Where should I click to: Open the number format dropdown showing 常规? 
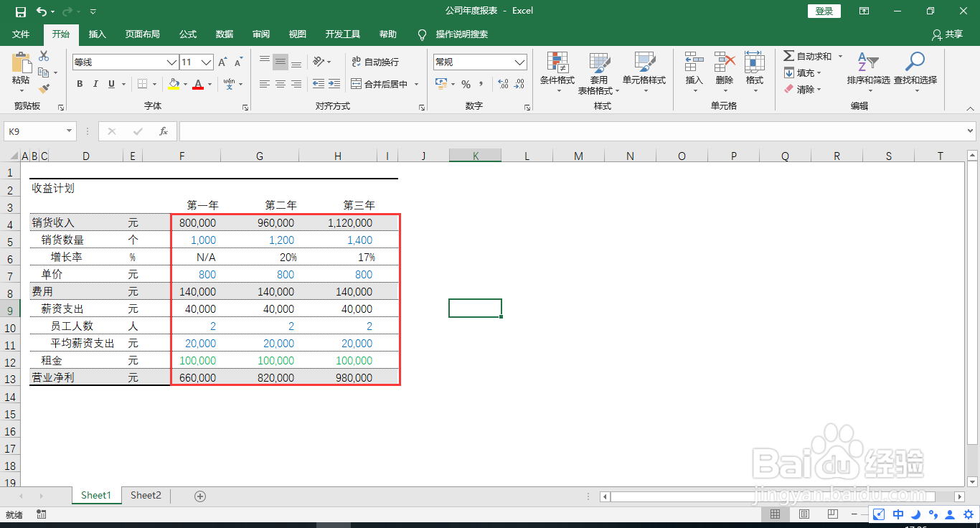519,62
